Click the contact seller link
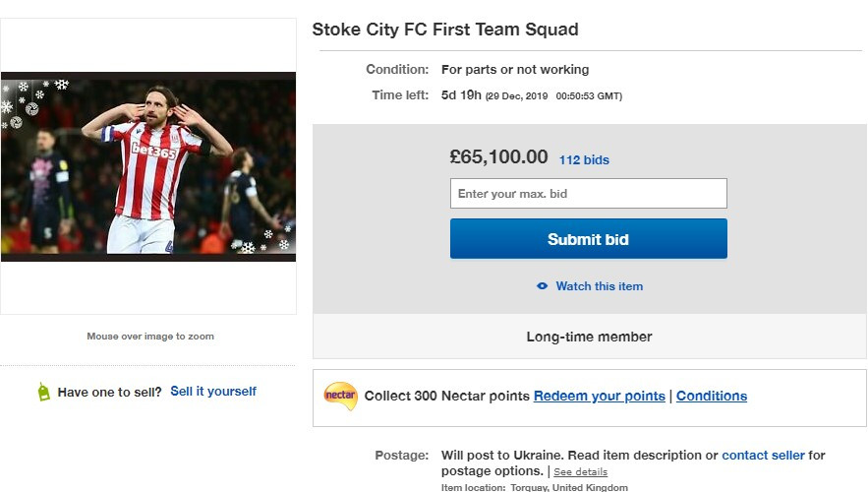The width and height of the screenshot is (868, 492). [763, 456]
